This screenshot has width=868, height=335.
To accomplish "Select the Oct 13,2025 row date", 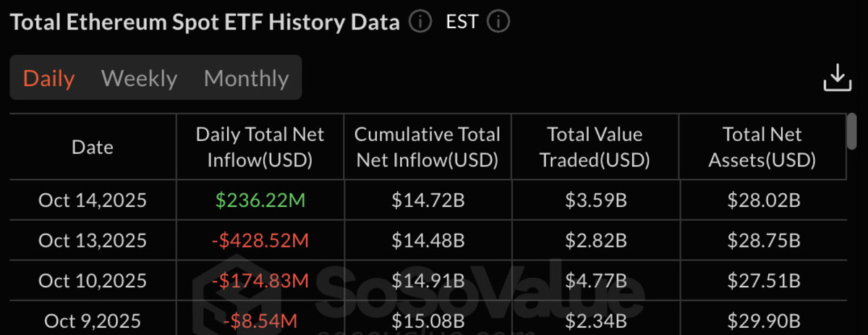I will (x=93, y=240).
